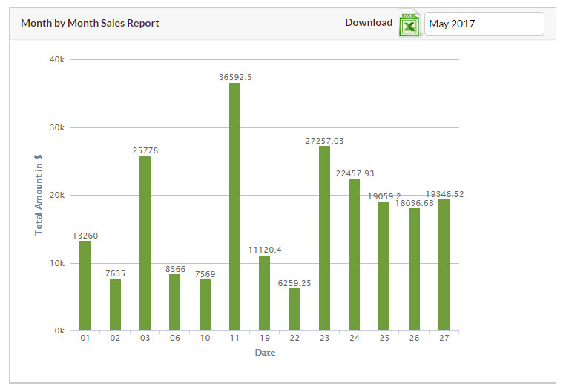Select the bar for date 24
This screenshot has height=392, width=566.
pos(354,254)
